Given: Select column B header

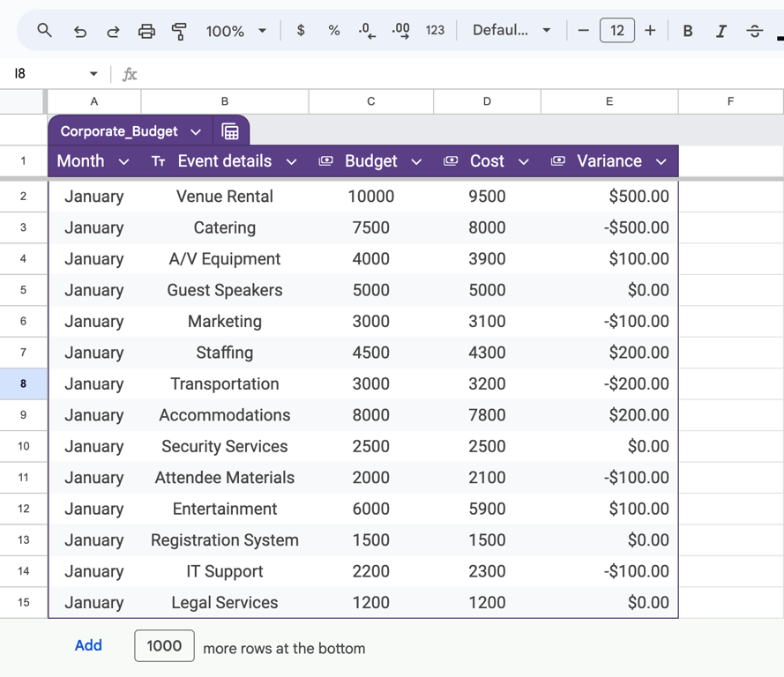Looking at the screenshot, I should [x=225, y=101].
